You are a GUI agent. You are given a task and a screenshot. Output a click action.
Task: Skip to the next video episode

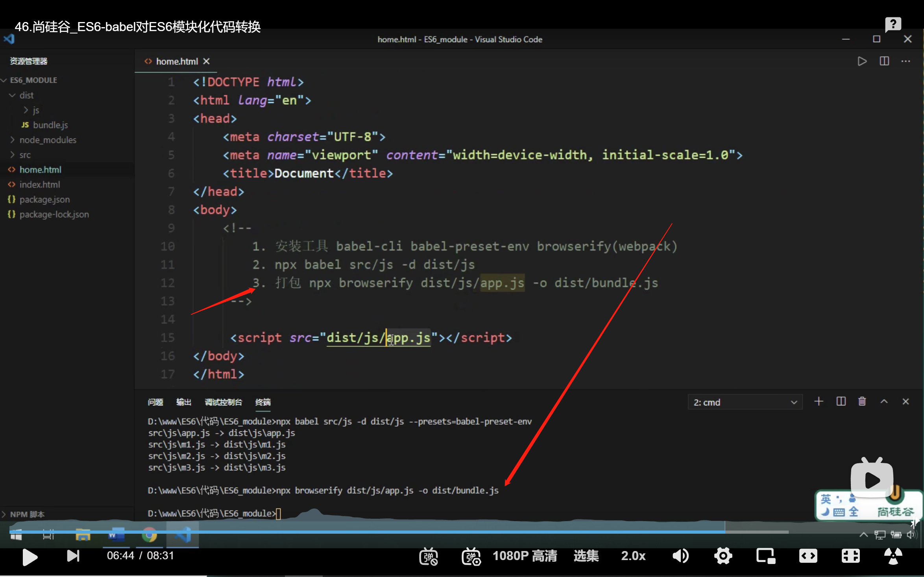(x=73, y=556)
